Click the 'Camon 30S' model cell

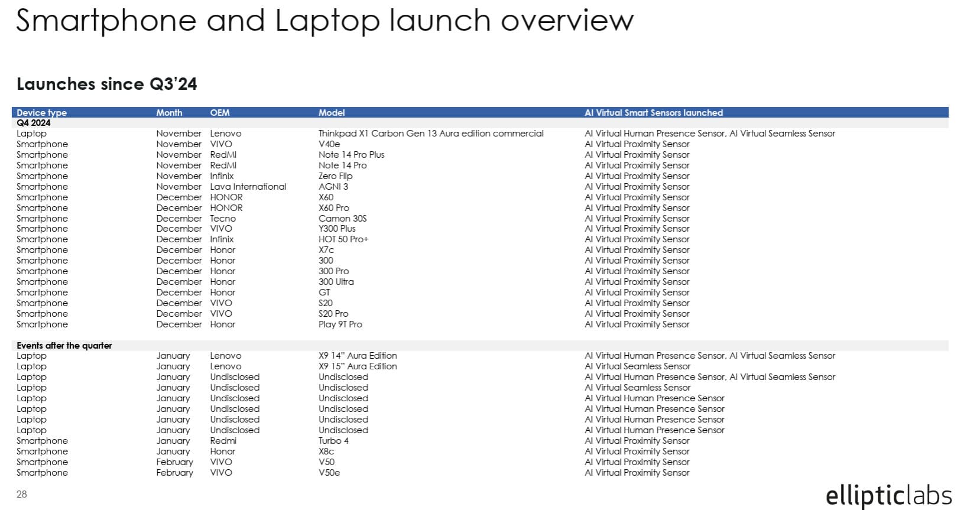tap(343, 219)
